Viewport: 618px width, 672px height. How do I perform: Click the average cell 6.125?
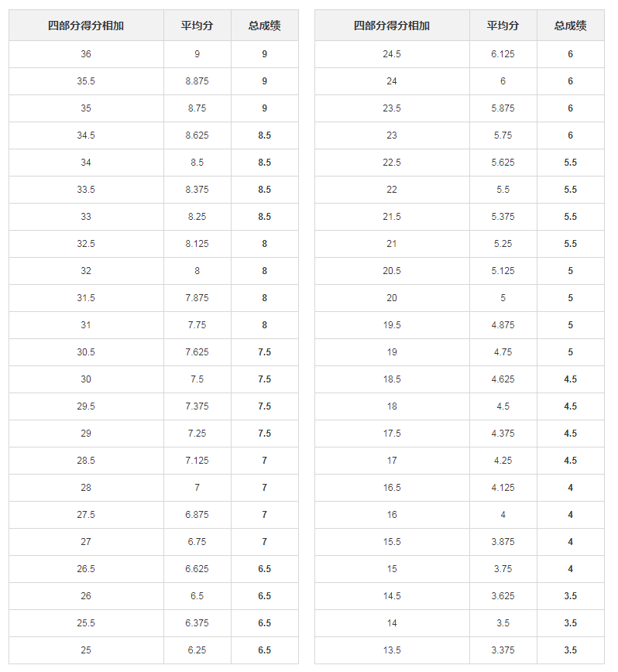pyautogui.click(x=503, y=54)
